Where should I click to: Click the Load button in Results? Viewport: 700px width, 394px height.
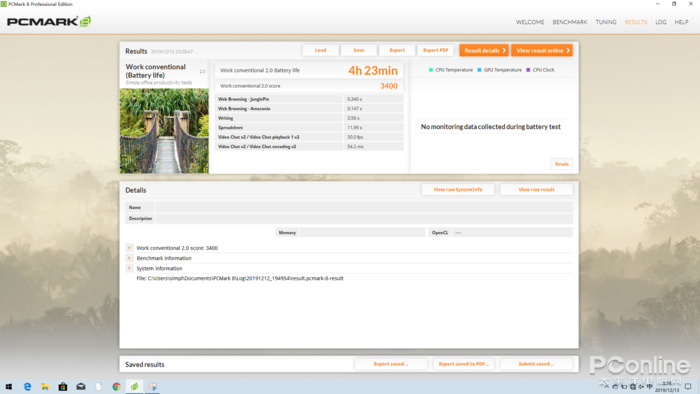click(x=320, y=50)
